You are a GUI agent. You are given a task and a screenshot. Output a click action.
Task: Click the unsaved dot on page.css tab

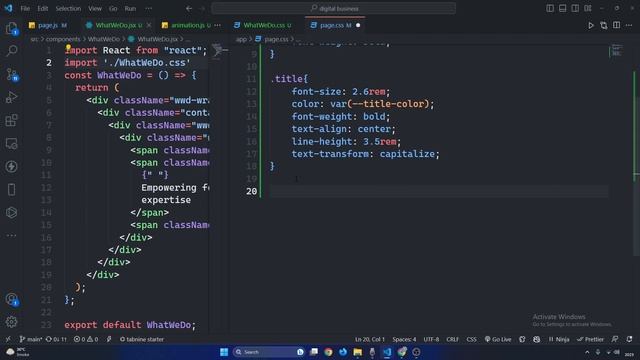tap(358, 25)
